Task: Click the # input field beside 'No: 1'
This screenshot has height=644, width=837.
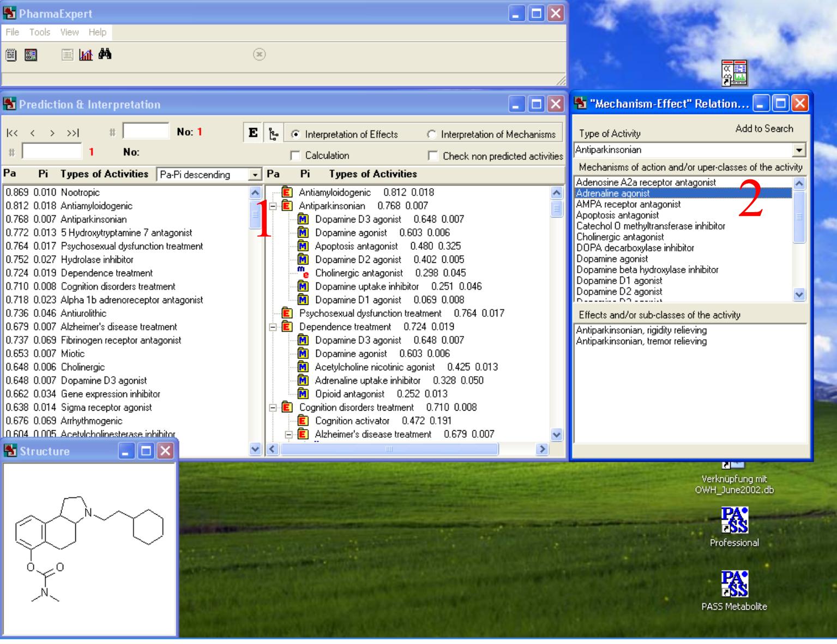Action: (146, 131)
